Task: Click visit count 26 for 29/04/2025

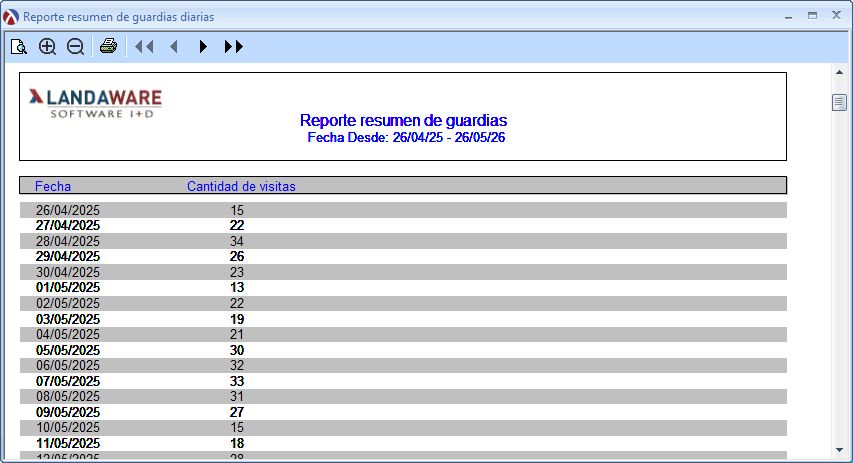Action: tap(237, 256)
